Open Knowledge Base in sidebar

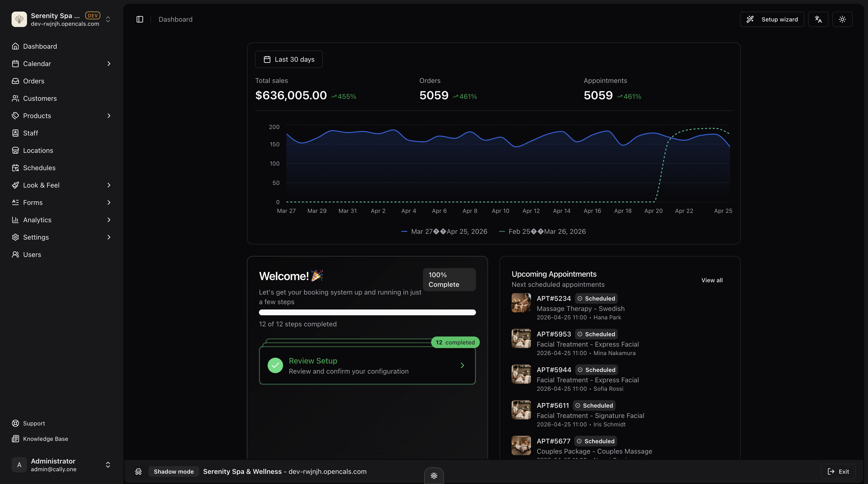click(45, 438)
